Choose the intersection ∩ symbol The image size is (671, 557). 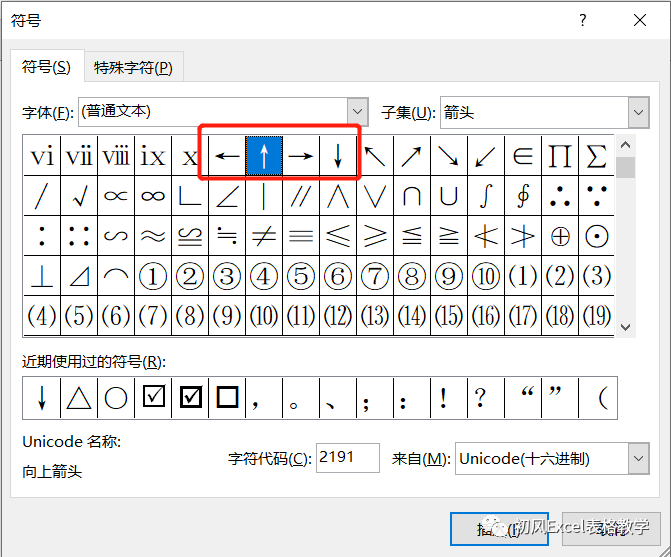[x=412, y=196]
